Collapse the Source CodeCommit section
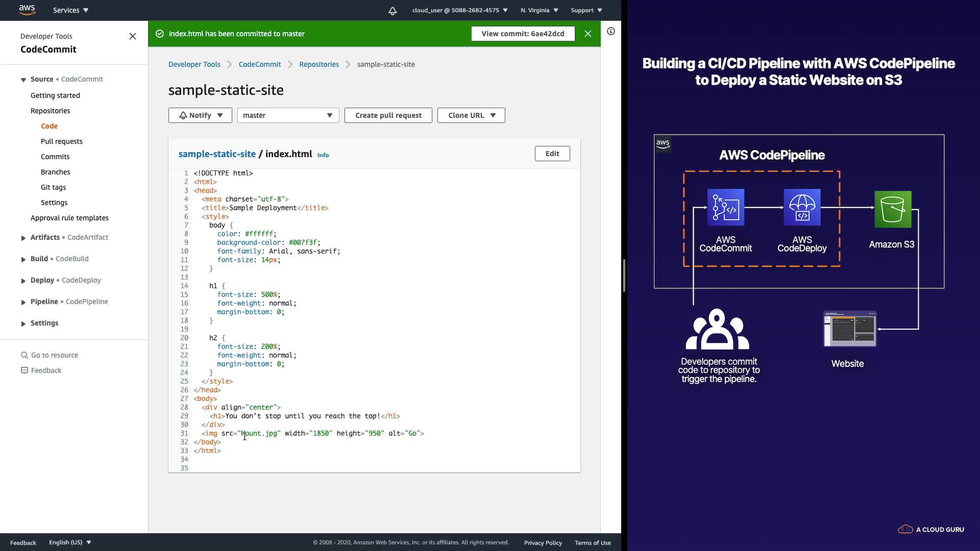980x551 pixels. pyautogui.click(x=23, y=80)
